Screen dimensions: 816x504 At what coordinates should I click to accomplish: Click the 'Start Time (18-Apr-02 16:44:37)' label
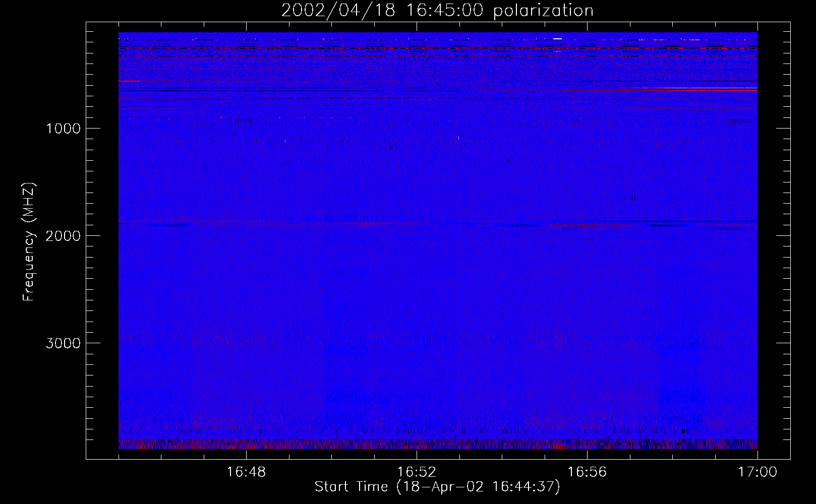tap(437, 487)
